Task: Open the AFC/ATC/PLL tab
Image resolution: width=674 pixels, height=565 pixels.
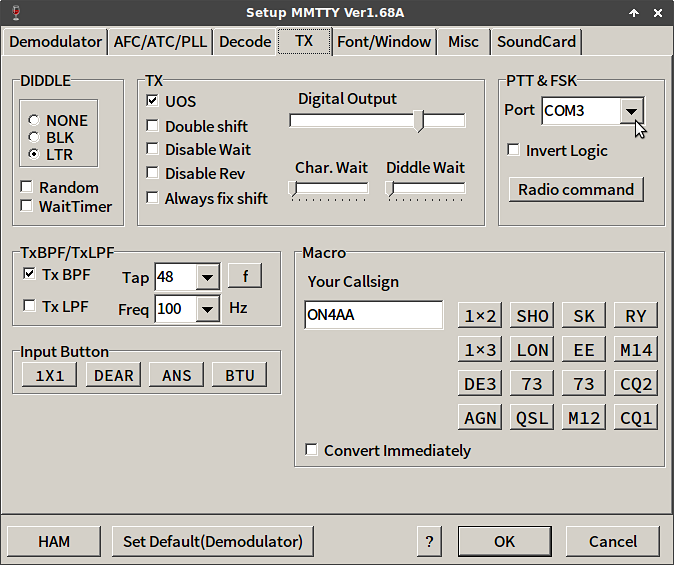Action: click(160, 42)
